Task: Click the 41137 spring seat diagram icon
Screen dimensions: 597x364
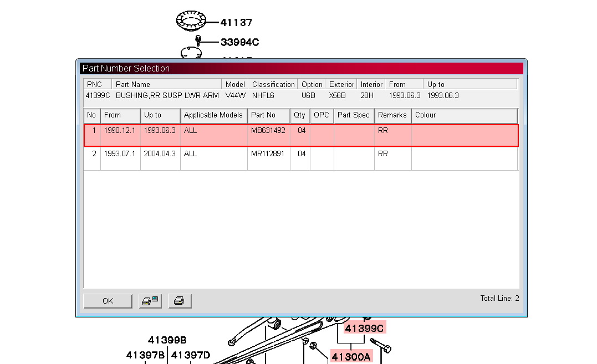Action: (x=191, y=21)
